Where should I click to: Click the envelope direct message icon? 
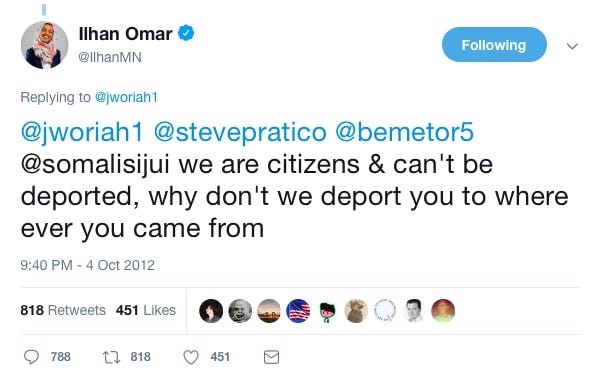pos(271,357)
